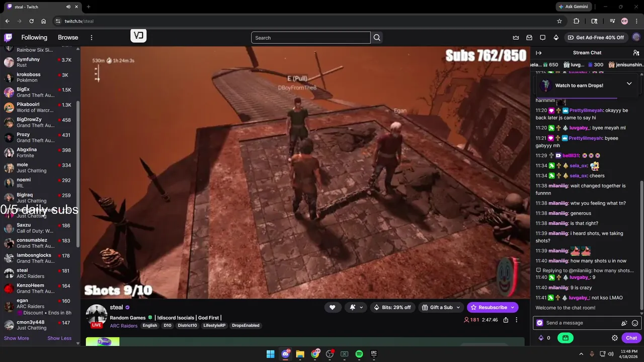
Task: Open the chat emote picker smiley
Action: [x=635, y=323]
